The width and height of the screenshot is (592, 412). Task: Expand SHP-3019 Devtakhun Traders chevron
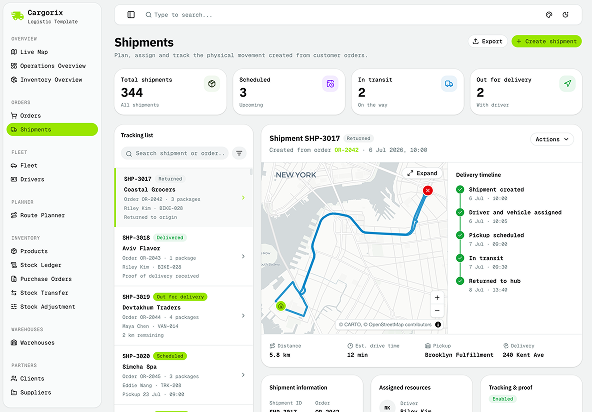click(x=243, y=316)
